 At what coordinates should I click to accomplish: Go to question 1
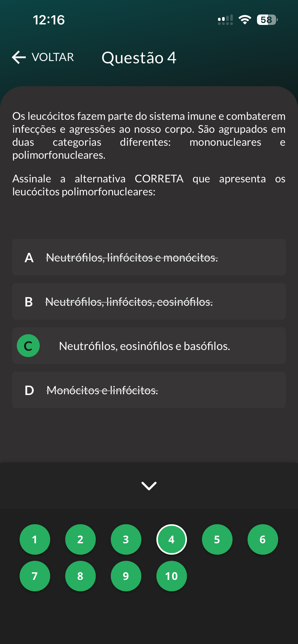click(x=35, y=539)
